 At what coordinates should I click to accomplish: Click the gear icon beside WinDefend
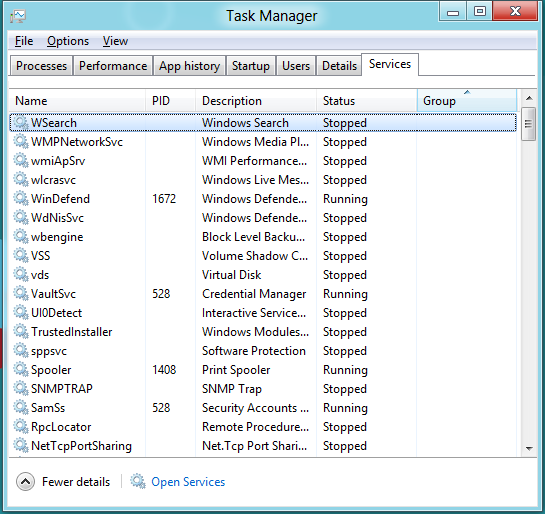(21, 199)
